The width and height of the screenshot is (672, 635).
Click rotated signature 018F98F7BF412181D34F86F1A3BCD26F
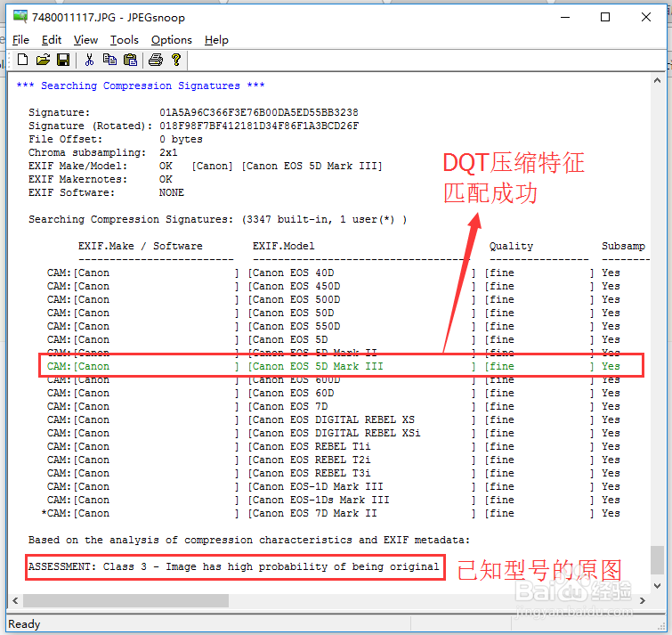(259, 126)
